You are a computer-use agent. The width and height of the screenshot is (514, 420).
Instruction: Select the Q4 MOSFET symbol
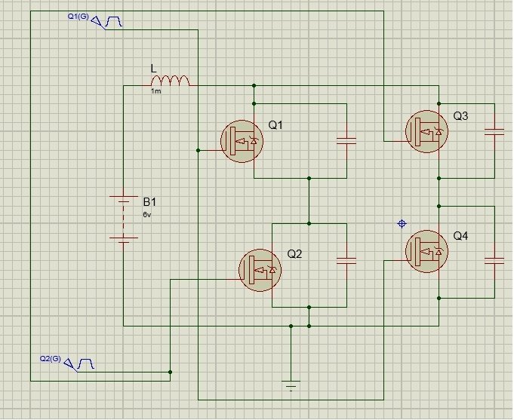pyautogui.click(x=426, y=252)
